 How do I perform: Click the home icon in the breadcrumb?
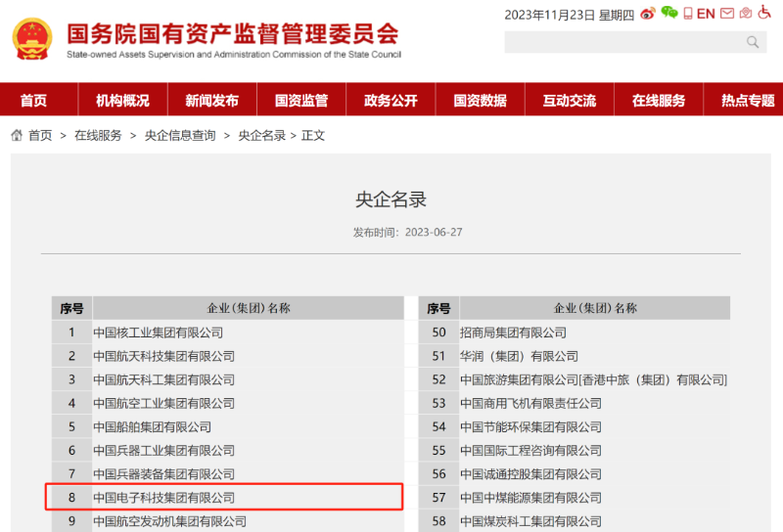pyautogui.click(x=17, y=135)
